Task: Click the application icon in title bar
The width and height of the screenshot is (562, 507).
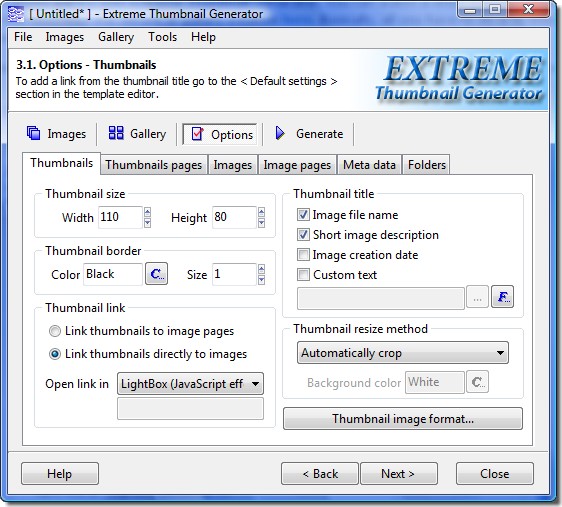Action: click(16, 14)
